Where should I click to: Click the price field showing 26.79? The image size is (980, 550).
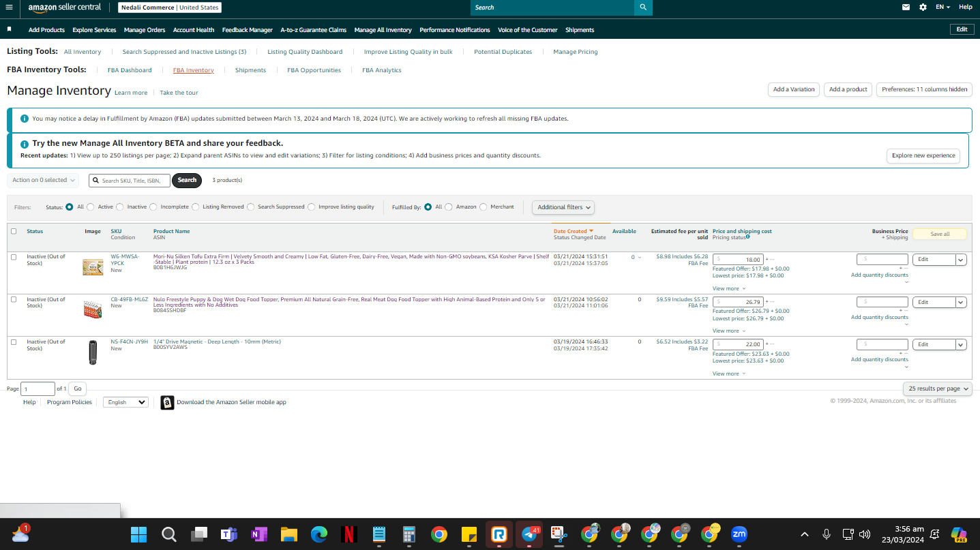point(738,302)
